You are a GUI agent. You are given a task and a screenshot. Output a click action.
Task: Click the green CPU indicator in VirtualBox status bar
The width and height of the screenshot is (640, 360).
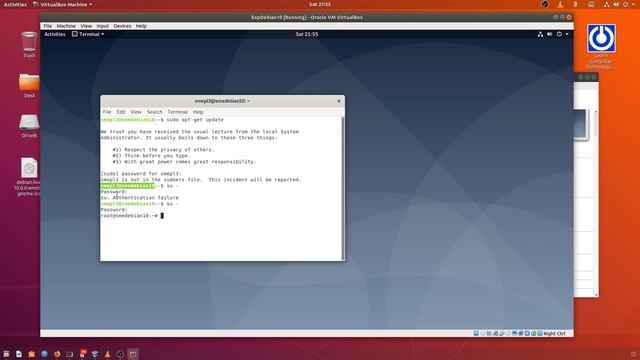click(533, 333)
